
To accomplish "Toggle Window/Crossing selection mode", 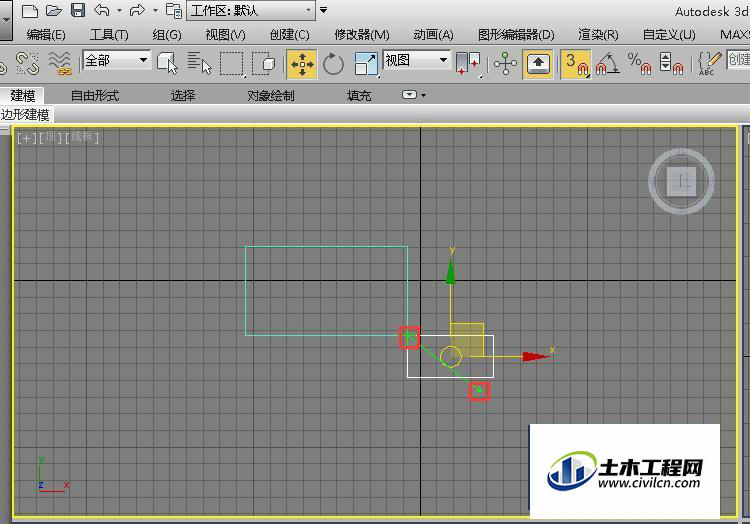I will pyautogui.click(x=263, y=64).
